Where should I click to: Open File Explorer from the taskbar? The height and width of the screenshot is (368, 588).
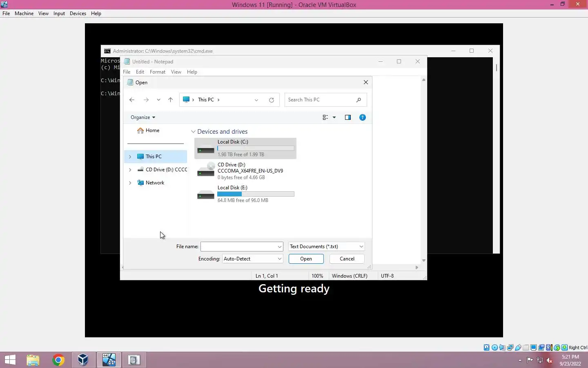point(33,360)
